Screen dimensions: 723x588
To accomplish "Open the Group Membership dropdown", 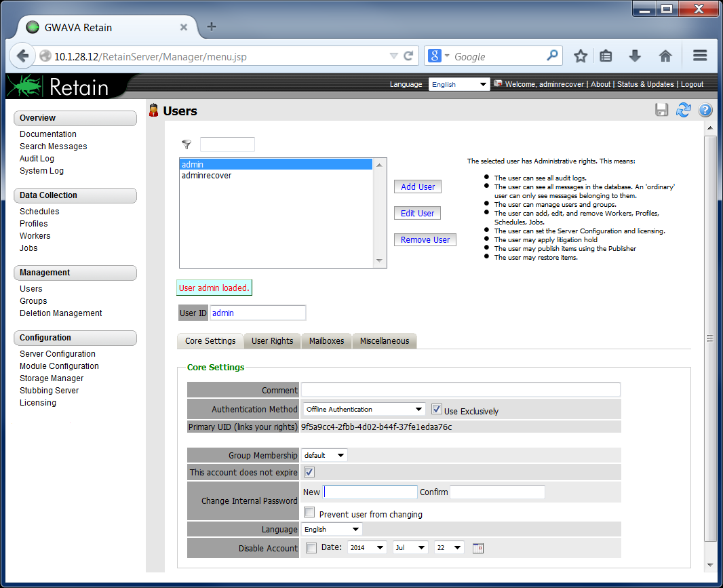I will (324, 455).
